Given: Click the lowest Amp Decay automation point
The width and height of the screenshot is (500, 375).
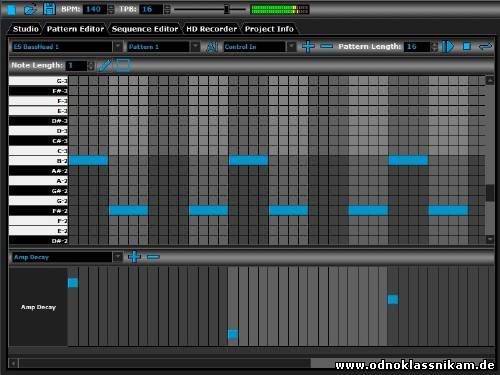Looking at the screenshot, I should point(233,334).
